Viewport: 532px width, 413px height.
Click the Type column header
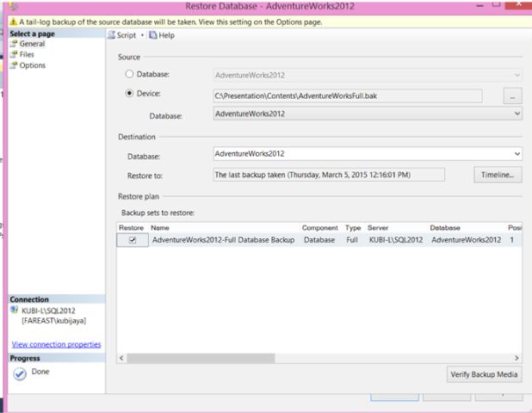click(x=353, y=228)
